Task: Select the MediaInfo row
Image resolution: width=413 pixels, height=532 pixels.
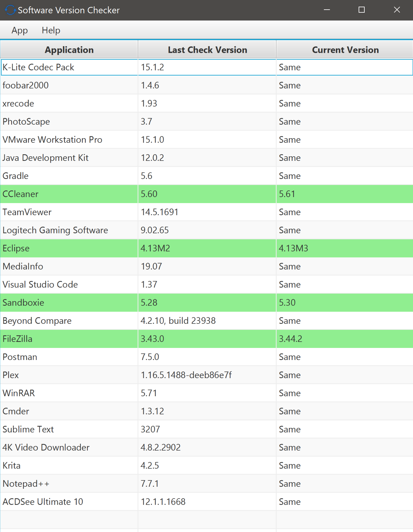Action: coord(207,266)
